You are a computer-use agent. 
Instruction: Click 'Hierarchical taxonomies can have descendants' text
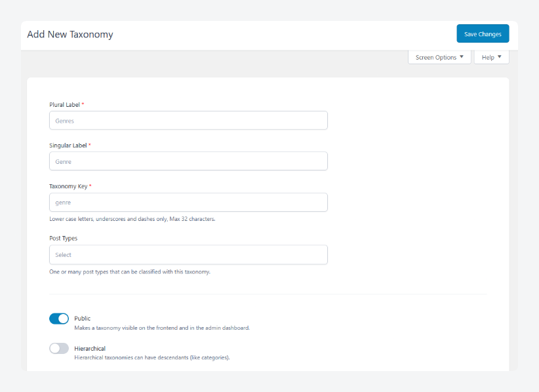[x=152, y=357]
